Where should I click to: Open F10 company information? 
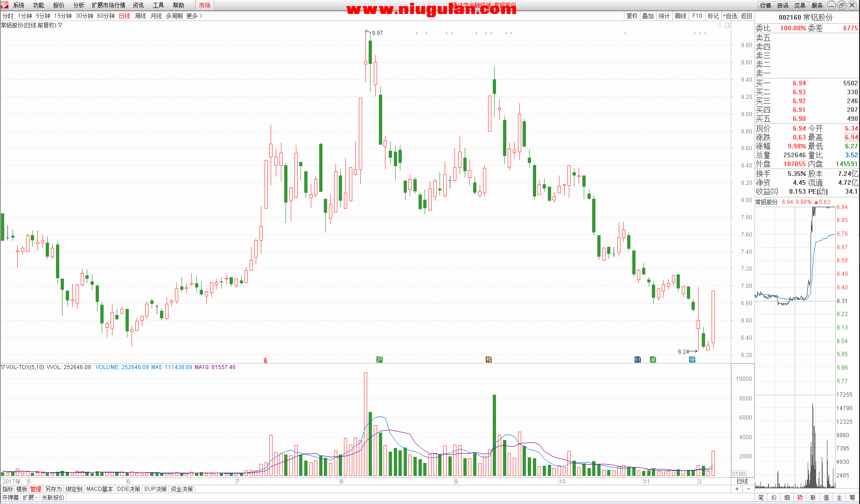click(x=697, y=16)
